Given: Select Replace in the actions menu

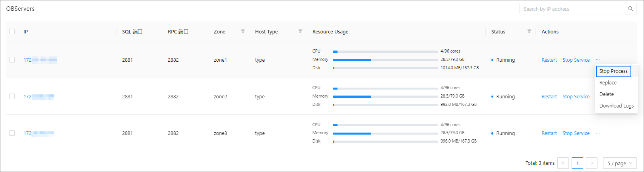Looking at the screenshot, I should point(608,83).
